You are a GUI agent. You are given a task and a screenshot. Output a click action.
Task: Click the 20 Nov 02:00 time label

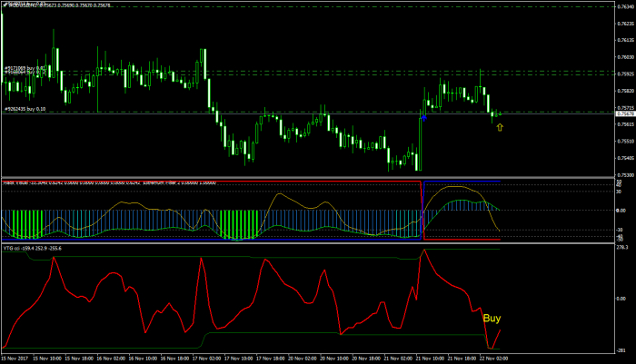(303, 359)
